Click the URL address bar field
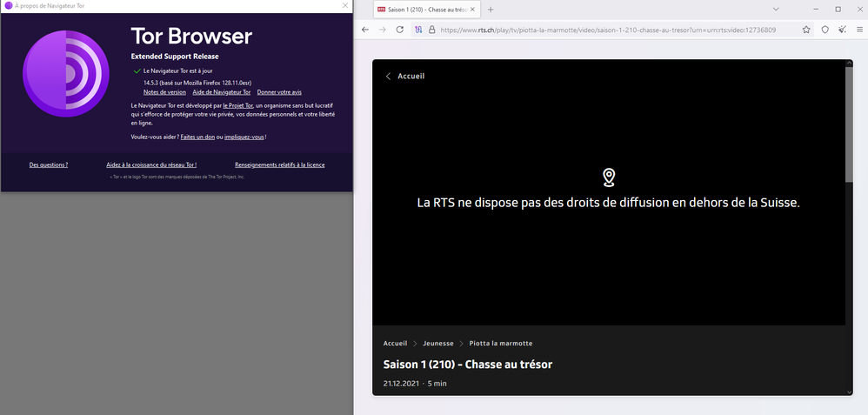 click(x=609, y=29)
